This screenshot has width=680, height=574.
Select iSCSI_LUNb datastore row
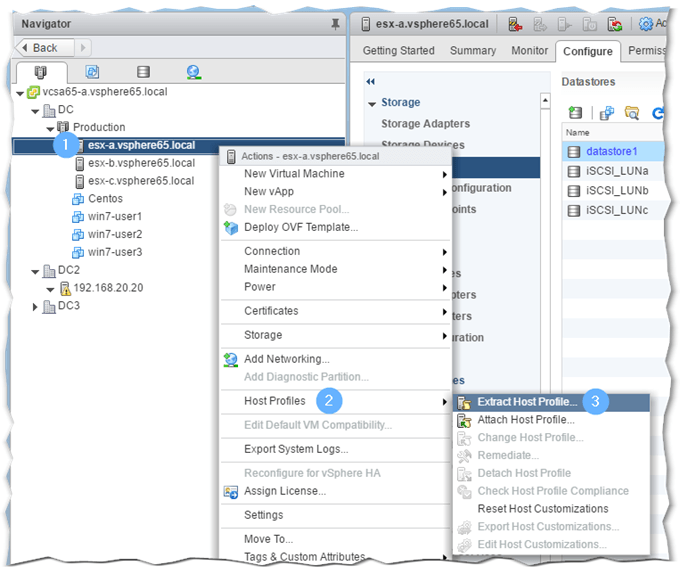click(613, 191)
